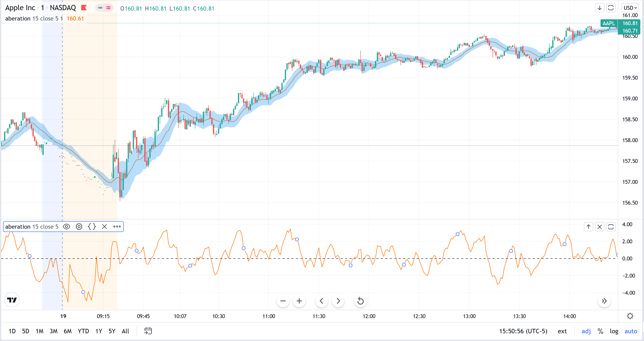The image size is (644, 341).
Task: Delete the indicator pane
Action: 600,227
